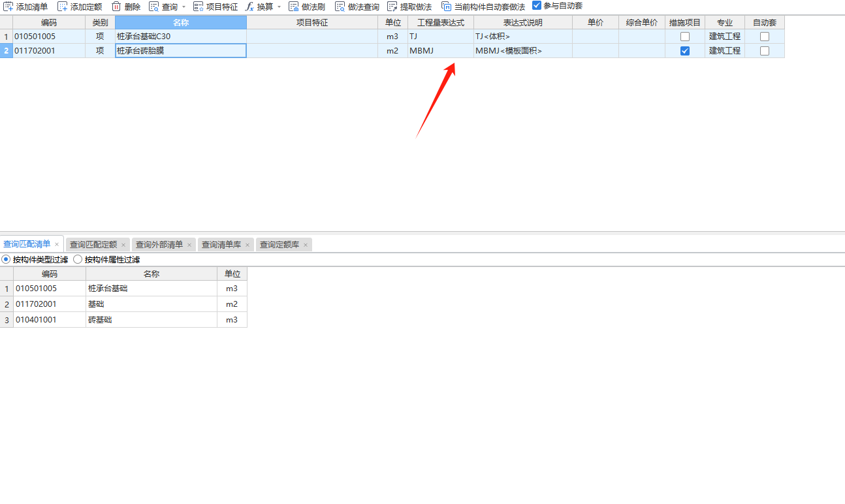Close the 查询匹配定额 tab
Image resolution: width=845 pixels, height=504 pixels.
[x=123, y=245]
